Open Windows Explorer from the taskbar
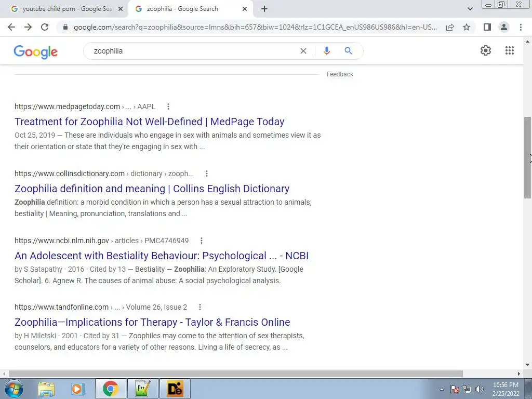 [x=46, y=389]
